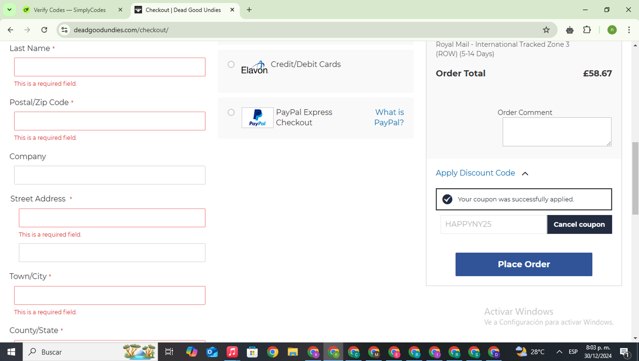
Task: Open Microsoft Store from the taskbar
Action: point(252,352)
